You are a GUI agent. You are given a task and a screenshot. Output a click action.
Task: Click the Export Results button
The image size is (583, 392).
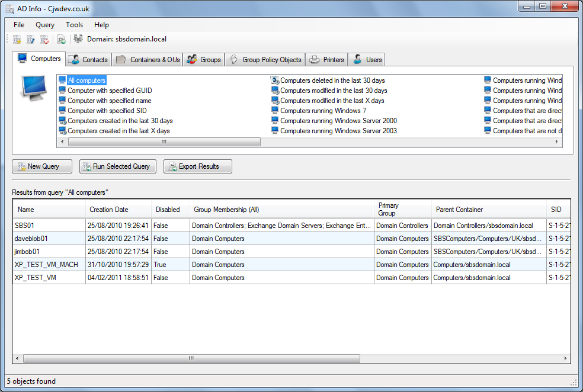(198, 166)
